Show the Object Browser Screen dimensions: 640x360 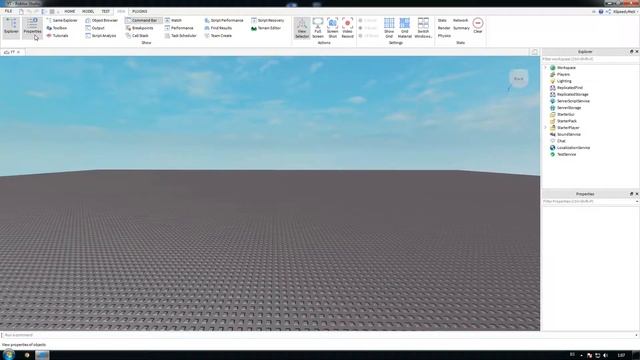coord(101,20)
